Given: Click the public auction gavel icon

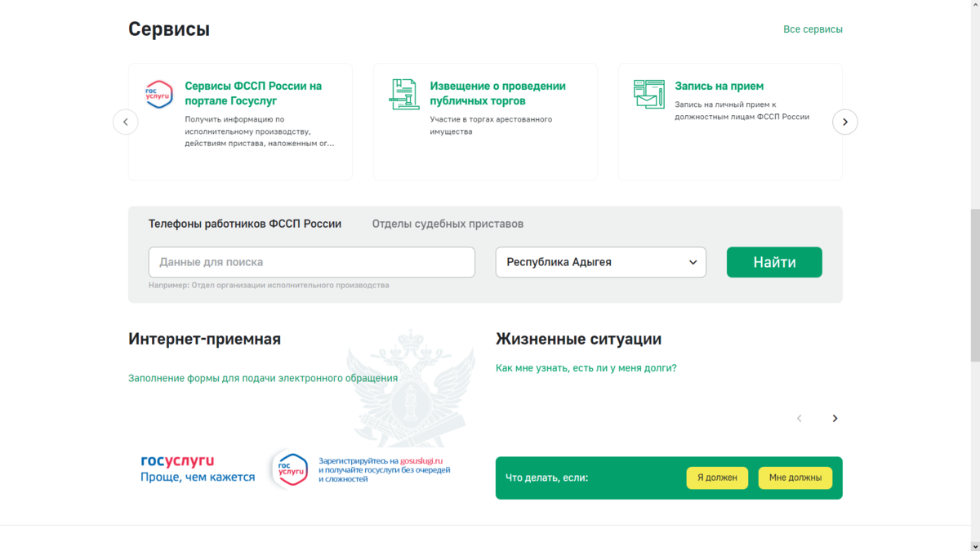Looking at the screenshot, I should (403, 95).
